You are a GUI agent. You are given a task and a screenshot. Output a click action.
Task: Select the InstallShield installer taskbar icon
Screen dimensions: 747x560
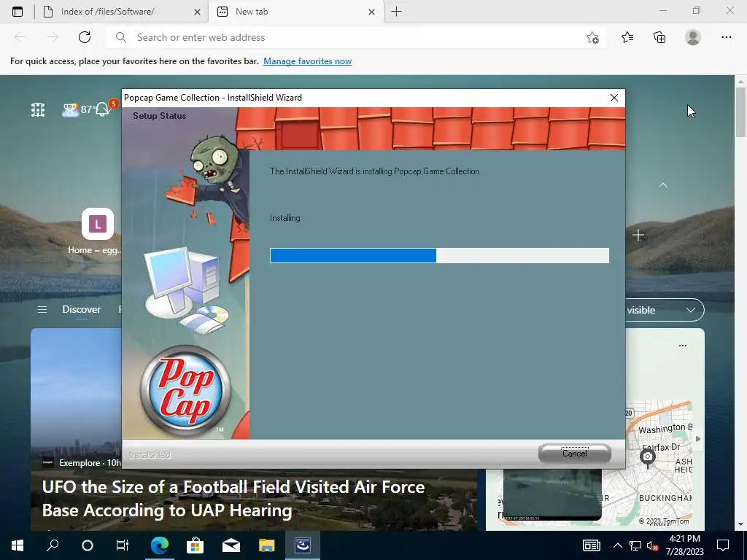click(303, 545)
